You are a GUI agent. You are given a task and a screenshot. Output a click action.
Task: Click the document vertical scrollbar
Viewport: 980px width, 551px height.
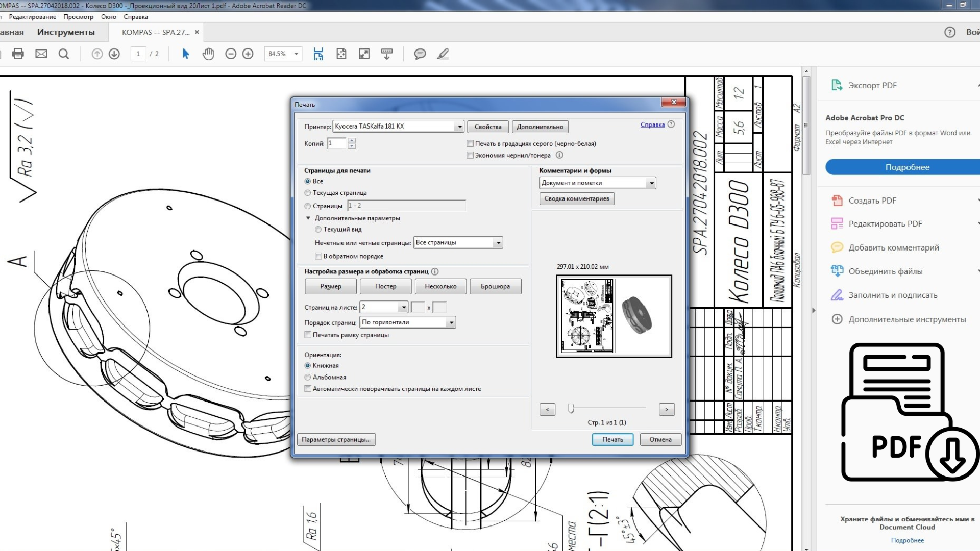(806, 126)
